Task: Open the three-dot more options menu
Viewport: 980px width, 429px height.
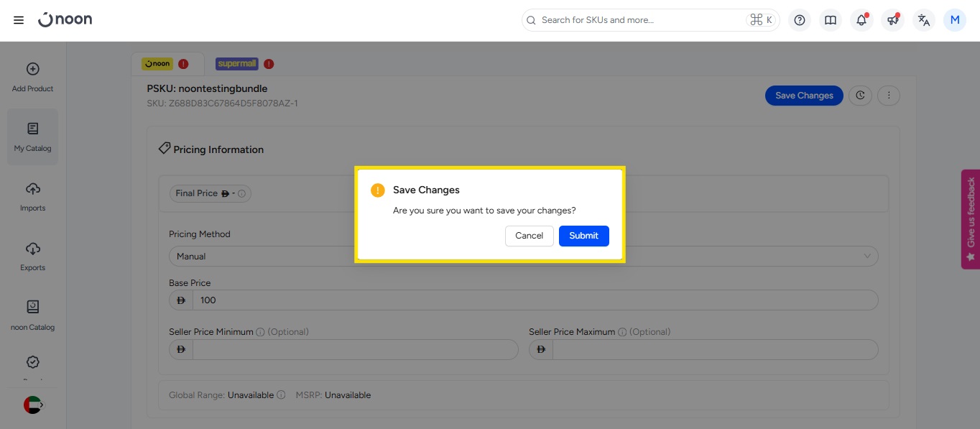Action: pyautogui.click(x=889, y=96)
